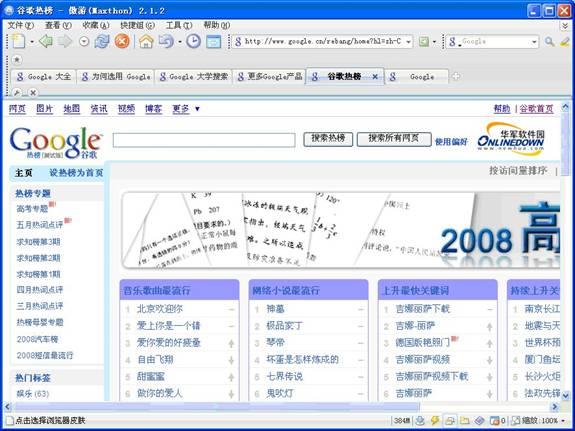Image resolution: width=575 pixels, height=431 pixels.
Task: Click the popup blocker counter icon
Action: click(x=497, y=420)
